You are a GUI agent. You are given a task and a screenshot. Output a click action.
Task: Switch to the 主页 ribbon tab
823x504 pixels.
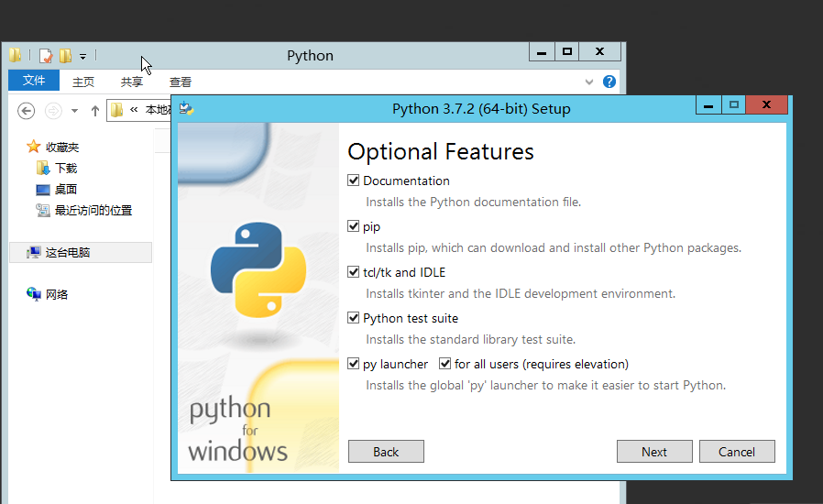pos(83,82)
